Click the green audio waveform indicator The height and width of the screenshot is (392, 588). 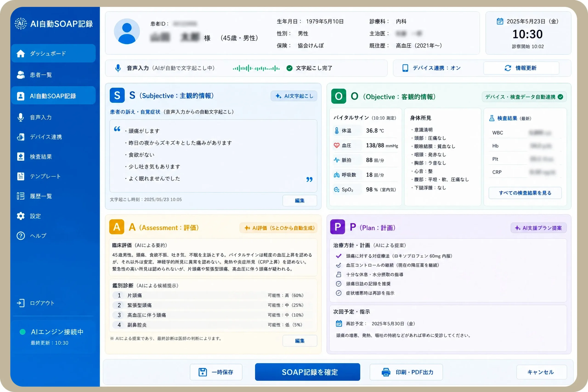256,68
